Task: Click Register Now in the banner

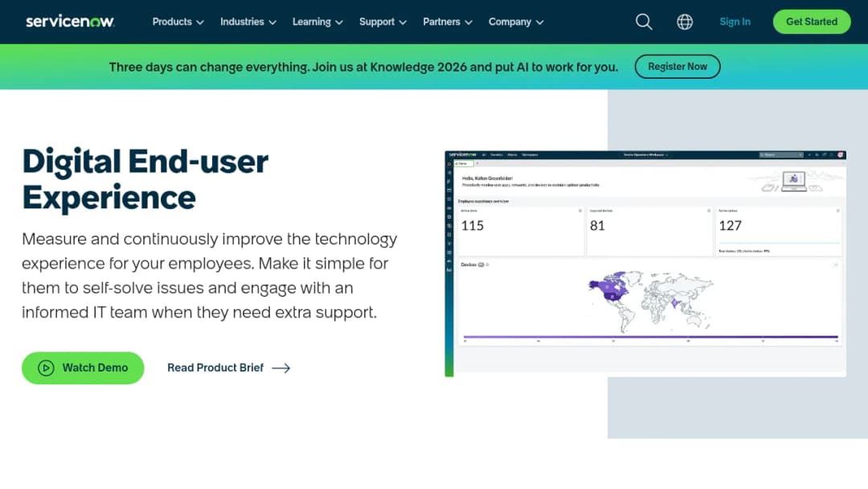Action: click(677, 67)
